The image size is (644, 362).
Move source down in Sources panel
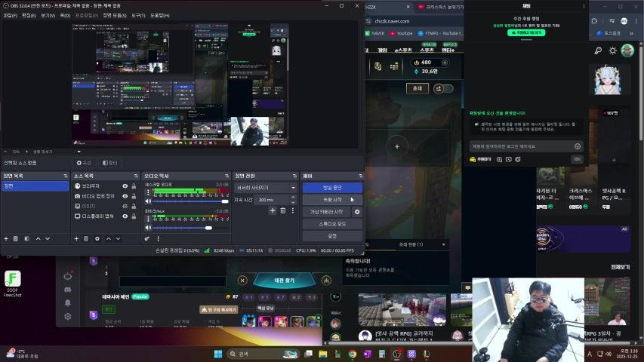(x=119, y=238)
